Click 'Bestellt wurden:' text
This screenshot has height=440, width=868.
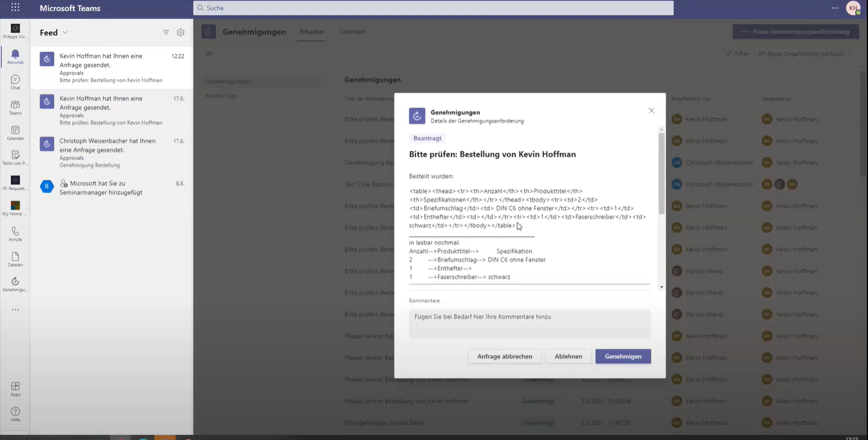431,176
